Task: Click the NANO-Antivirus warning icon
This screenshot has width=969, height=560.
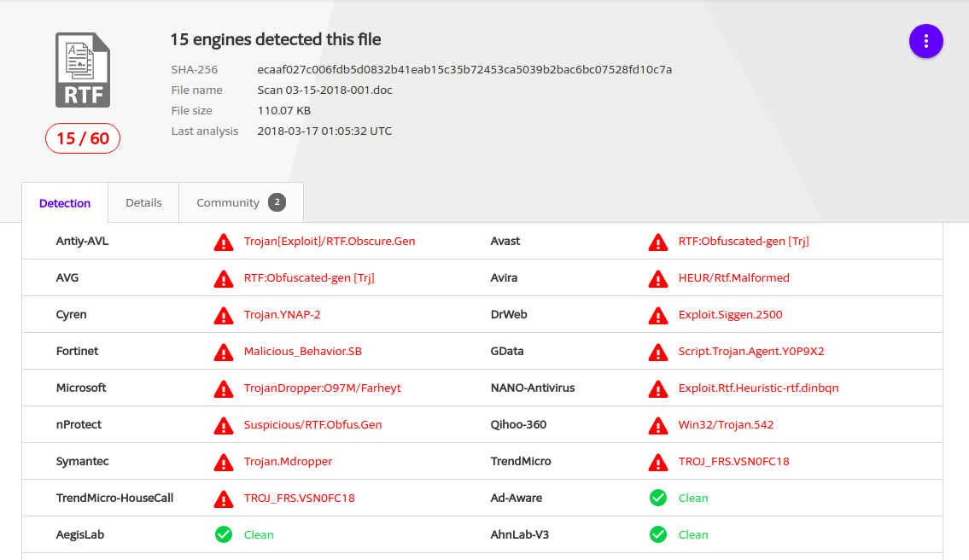Action: [658, 388]
